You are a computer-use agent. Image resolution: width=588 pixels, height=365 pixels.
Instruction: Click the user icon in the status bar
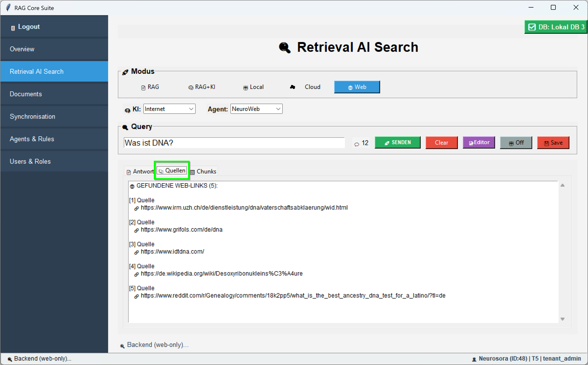(x=474, y=359)
